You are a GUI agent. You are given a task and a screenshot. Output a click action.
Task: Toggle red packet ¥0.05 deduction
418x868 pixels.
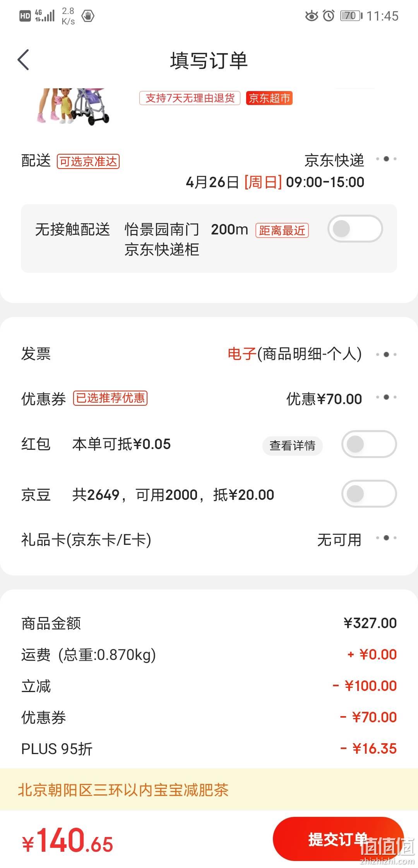pos(369,444)
